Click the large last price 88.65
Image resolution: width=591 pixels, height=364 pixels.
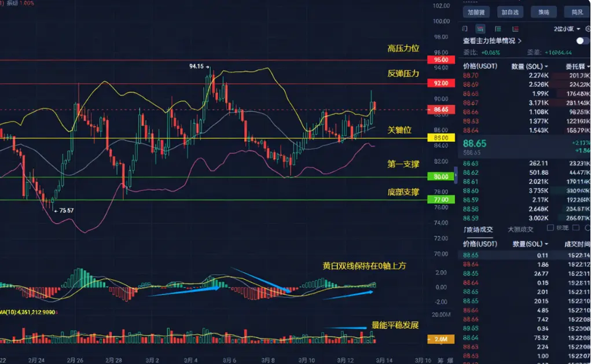pos(475,144)
